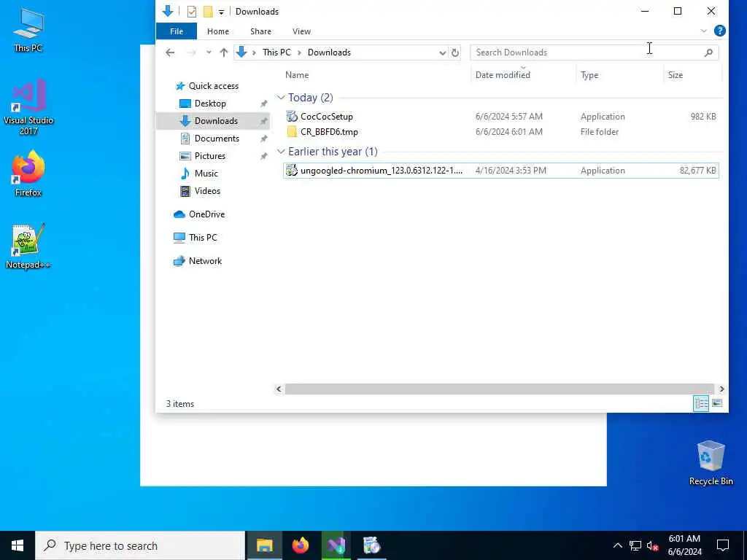747x560 pixels.
Task: Open Documents in the navigation pane
Action: pos(216,139)
